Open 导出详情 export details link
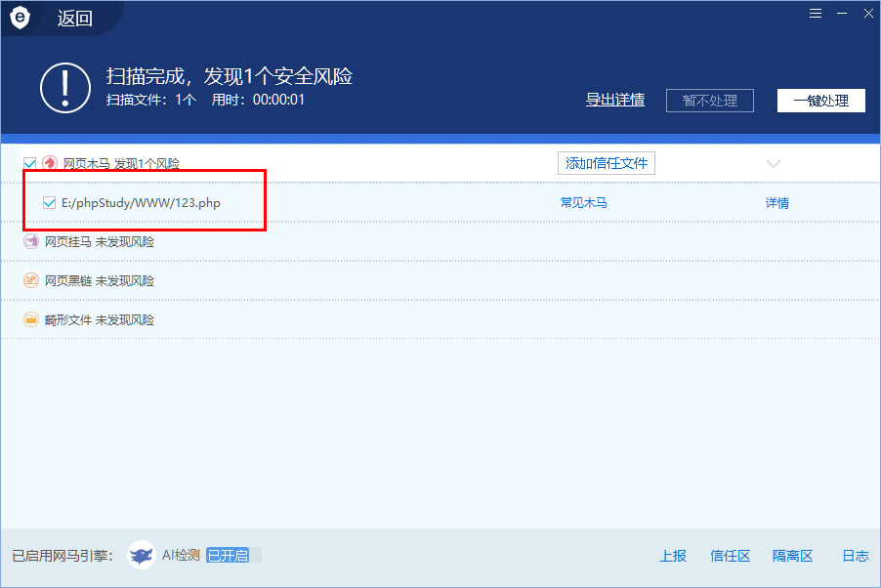Screen dimensions: 881x588 [614, 100]
